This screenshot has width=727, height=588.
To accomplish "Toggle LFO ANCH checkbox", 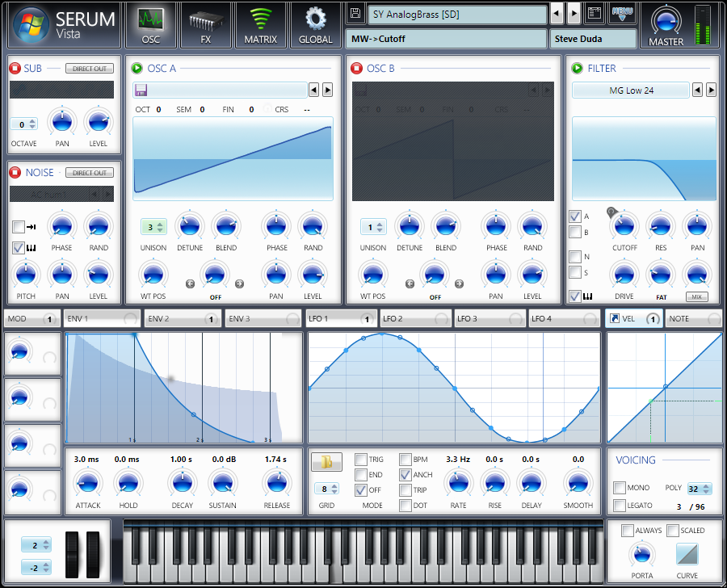I will [406, 474].
